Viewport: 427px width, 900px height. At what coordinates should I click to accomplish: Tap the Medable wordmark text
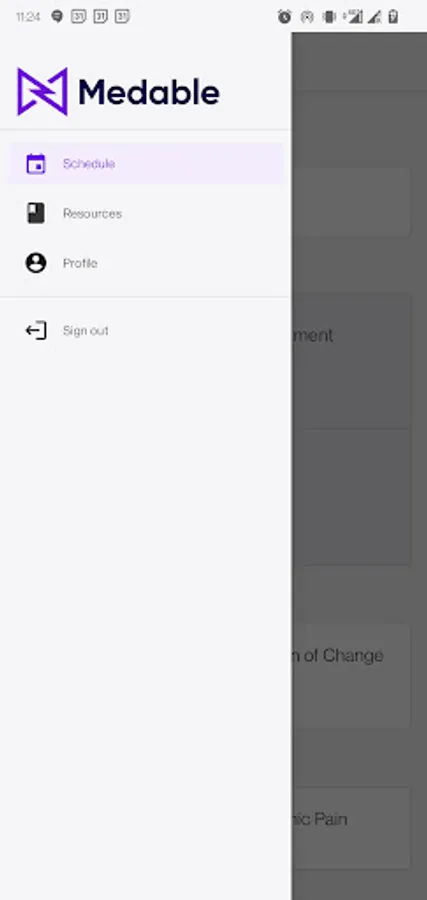pyautogui.click(x=149, y=92)
